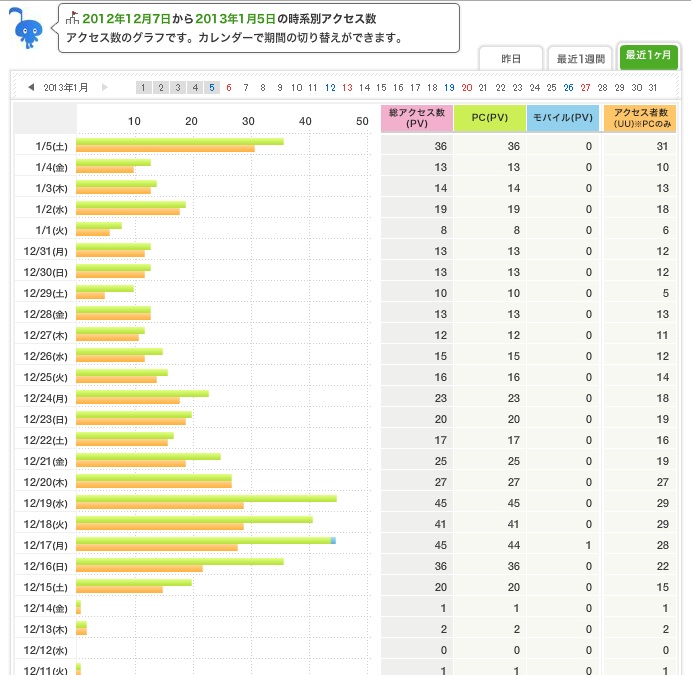The height and width of the screenshot is (675, 691).
Task: Click PC PV value 25 for 12/21(金)
Action: 513,461
